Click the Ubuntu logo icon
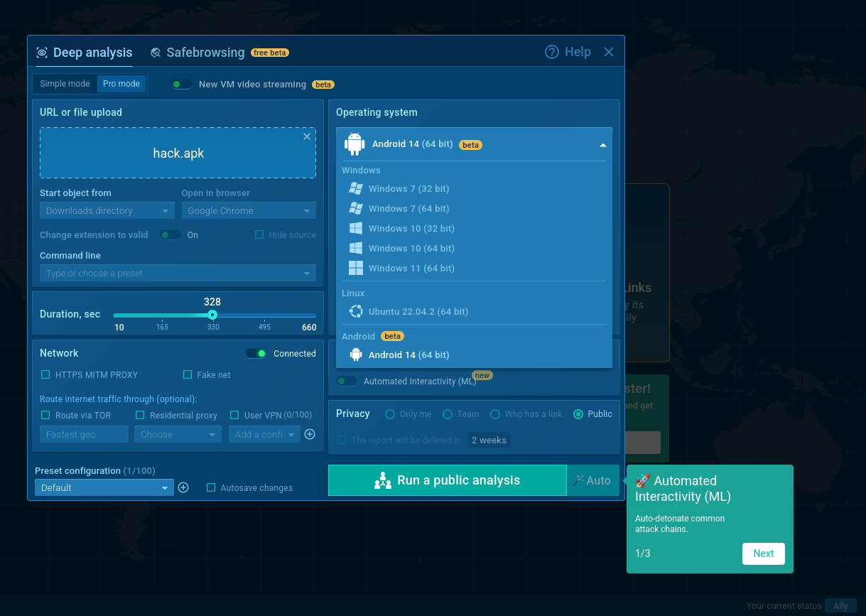Image resolution: width=866 pixels, height=616 pixels. tap(356, 311)
